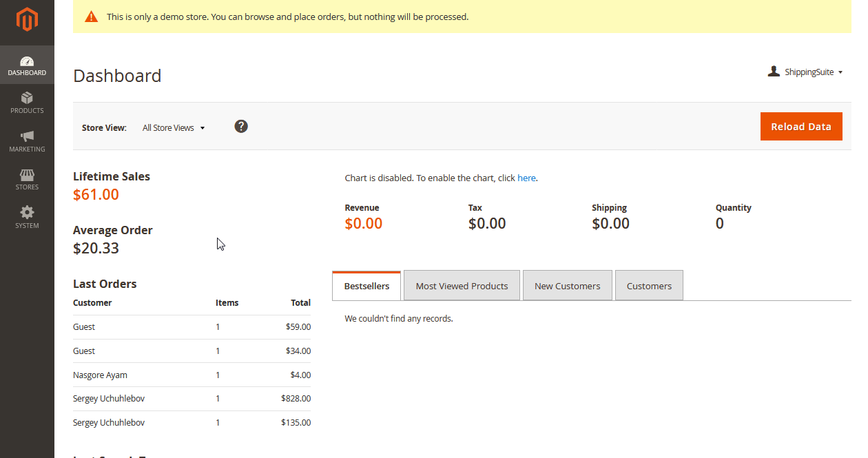
Task: Select the Customers tab
Action: pyautogui.click(x=649, y=286)
